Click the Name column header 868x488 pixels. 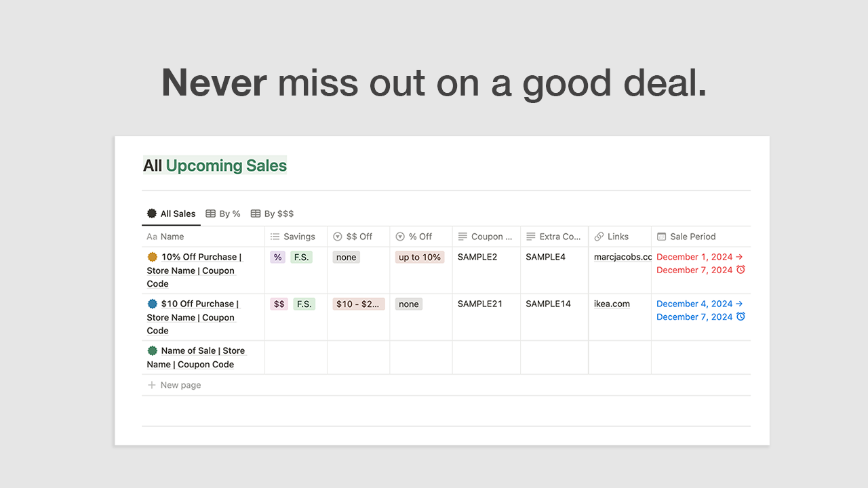203,237
